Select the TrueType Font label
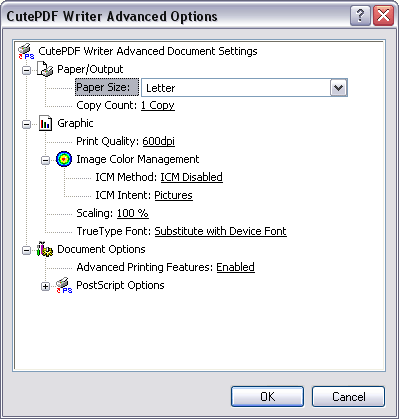This screenshot has height=419, width=399. point(114,231)
